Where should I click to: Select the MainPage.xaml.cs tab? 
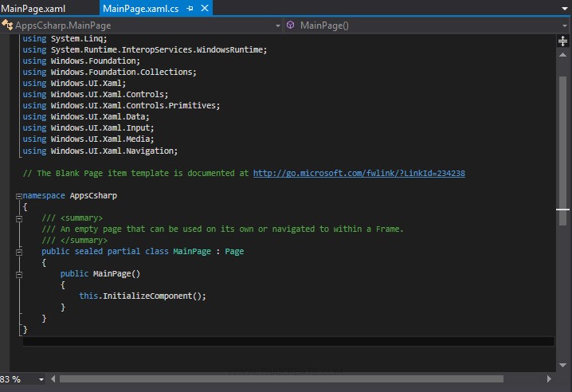[x=141, y=8]
